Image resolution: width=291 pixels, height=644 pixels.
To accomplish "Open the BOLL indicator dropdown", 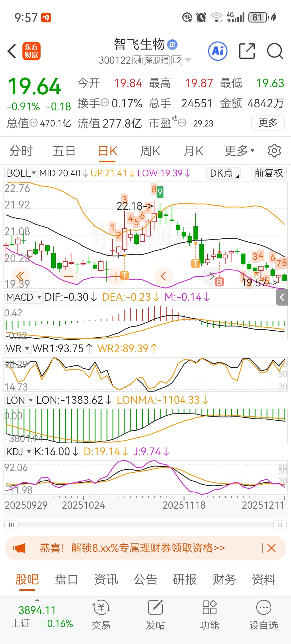I will pyautogui.click(x=21, y=173).
